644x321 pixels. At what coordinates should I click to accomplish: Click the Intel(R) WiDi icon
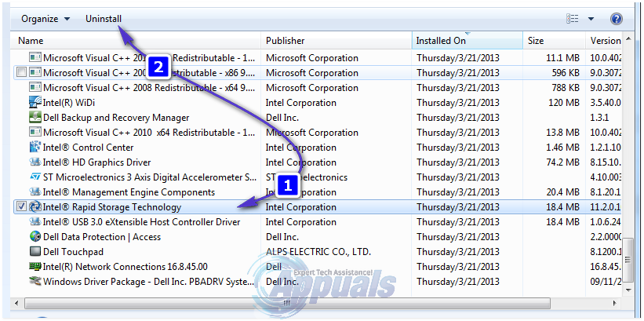coord(35,103)
